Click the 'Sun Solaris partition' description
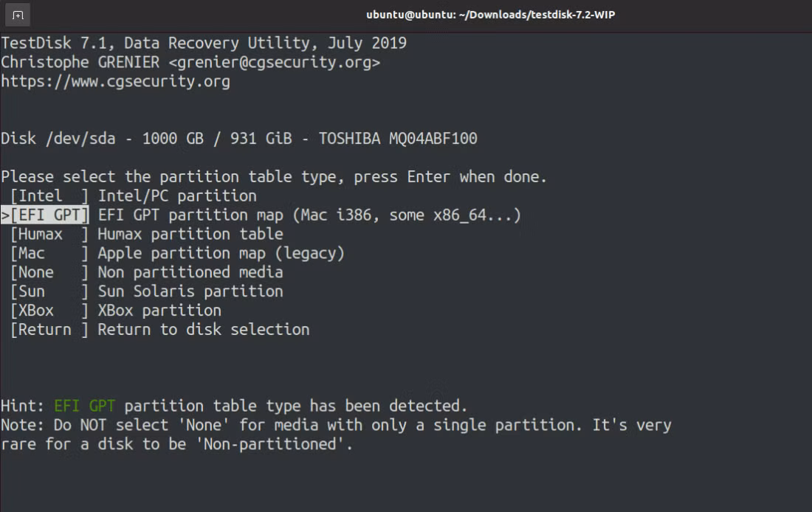Viewport: 812px width, 512px height. (x=190, y=291)
